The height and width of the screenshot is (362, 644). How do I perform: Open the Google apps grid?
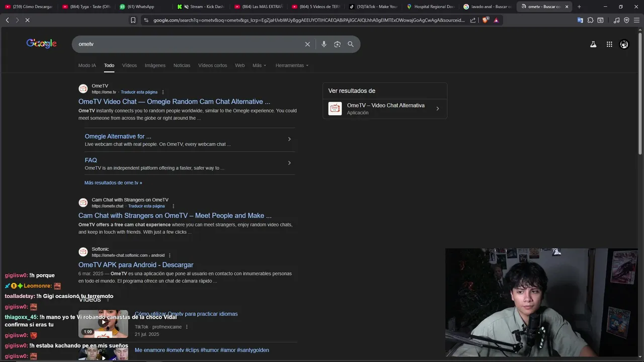pyautogui.click(x=609, y=44)
